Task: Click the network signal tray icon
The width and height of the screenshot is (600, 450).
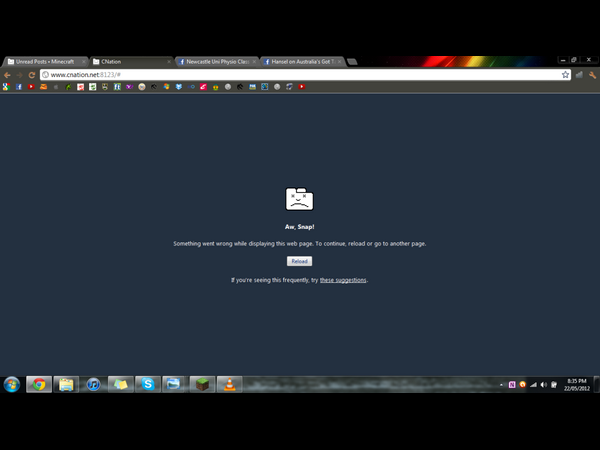Action: click(533, 385)
